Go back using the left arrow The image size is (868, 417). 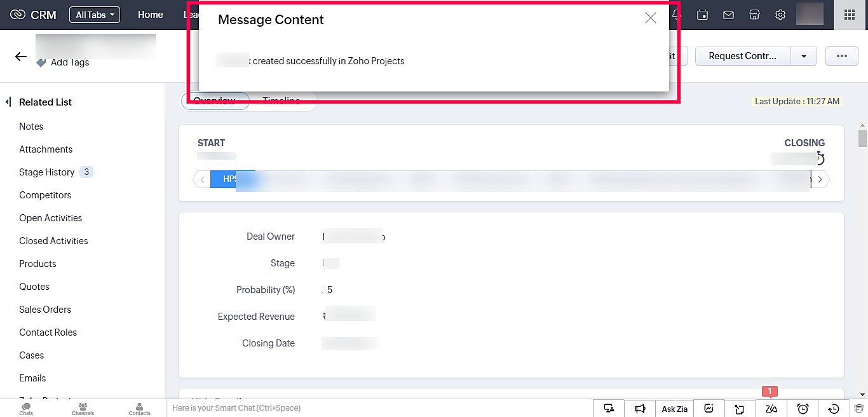click(21, 57)
